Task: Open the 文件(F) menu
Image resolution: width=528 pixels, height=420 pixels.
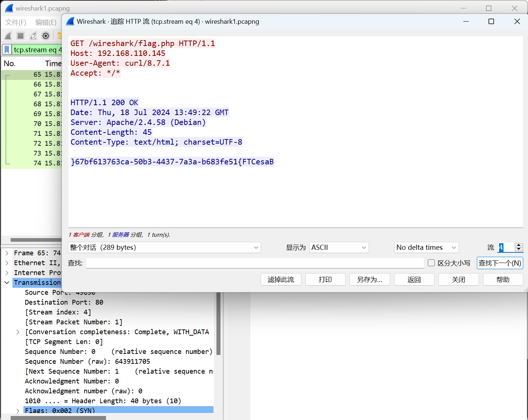Action: click(16, 23)
